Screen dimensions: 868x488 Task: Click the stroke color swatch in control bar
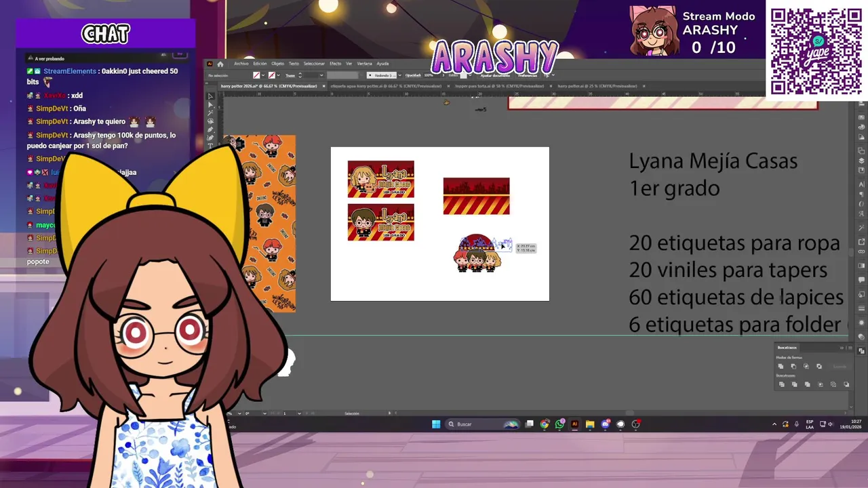tap(272, 75)
